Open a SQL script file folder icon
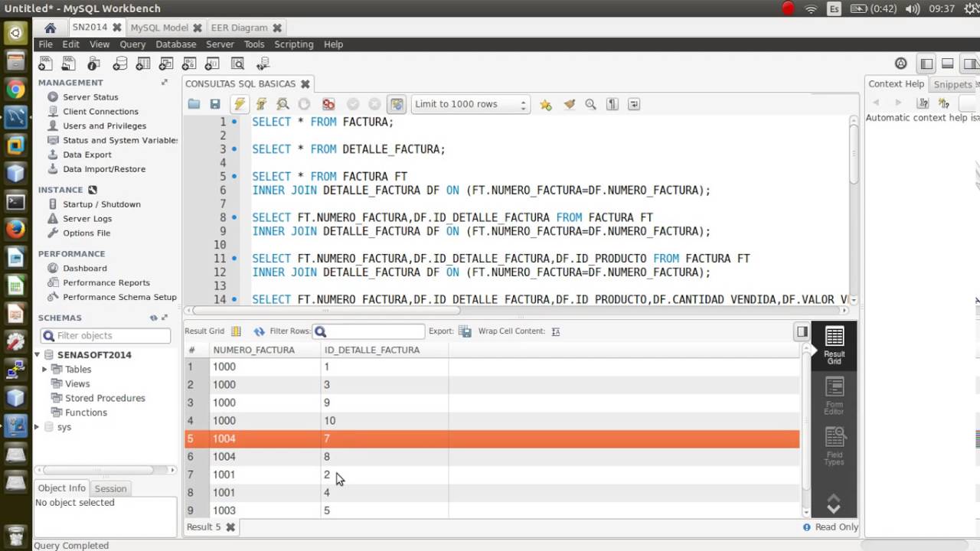Image resolution: width=980 pixels, height=551 pixels. pyautogui.click(x=194, y=104)
